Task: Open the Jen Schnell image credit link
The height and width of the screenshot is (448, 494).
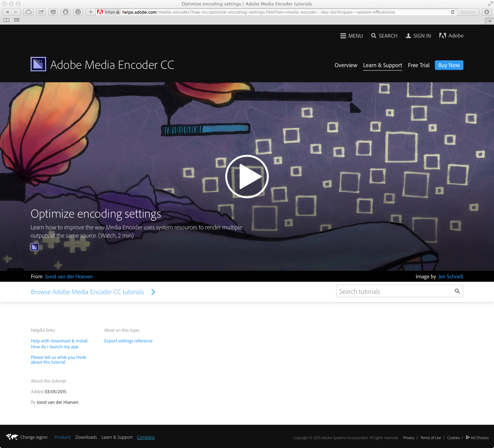Action: [x=451, y=277]
